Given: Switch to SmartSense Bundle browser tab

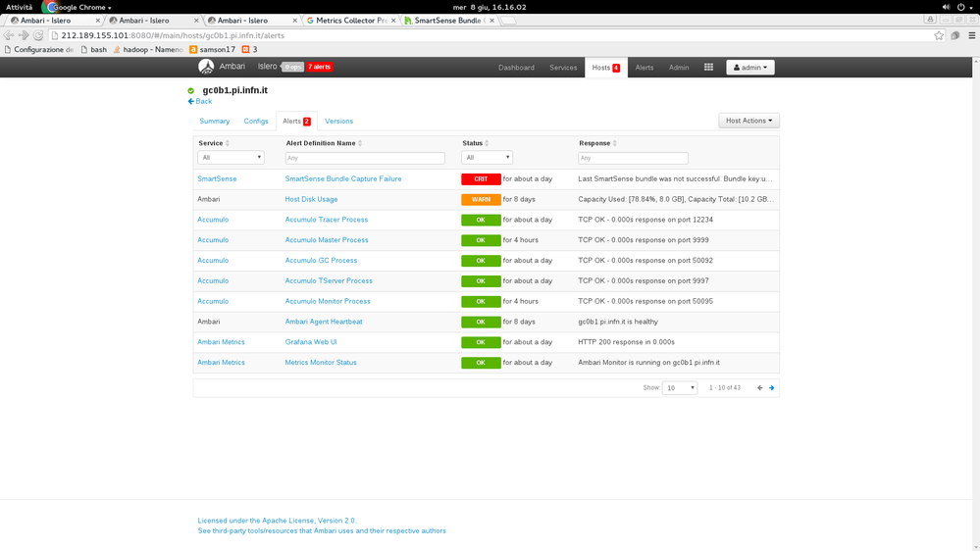Looking at the screenshot, I should [x=447, y=21].
